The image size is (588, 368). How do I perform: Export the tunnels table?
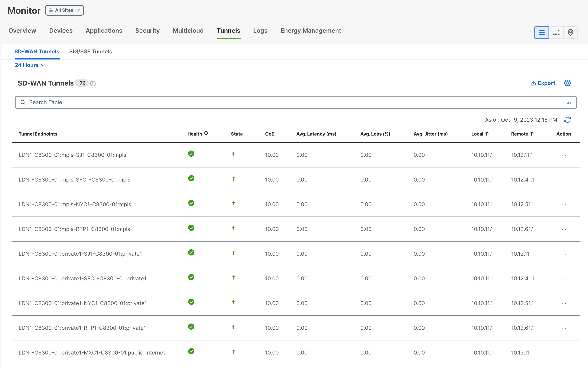(543, 83)
